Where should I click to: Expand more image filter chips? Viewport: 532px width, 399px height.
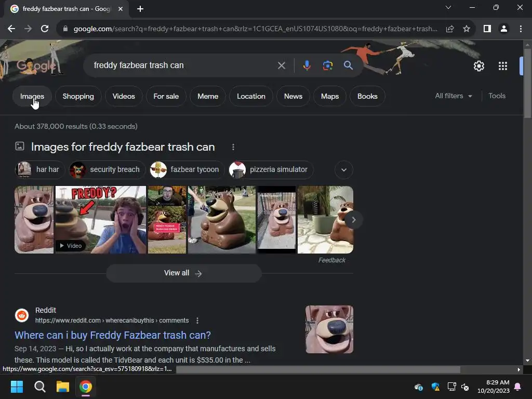344,170
